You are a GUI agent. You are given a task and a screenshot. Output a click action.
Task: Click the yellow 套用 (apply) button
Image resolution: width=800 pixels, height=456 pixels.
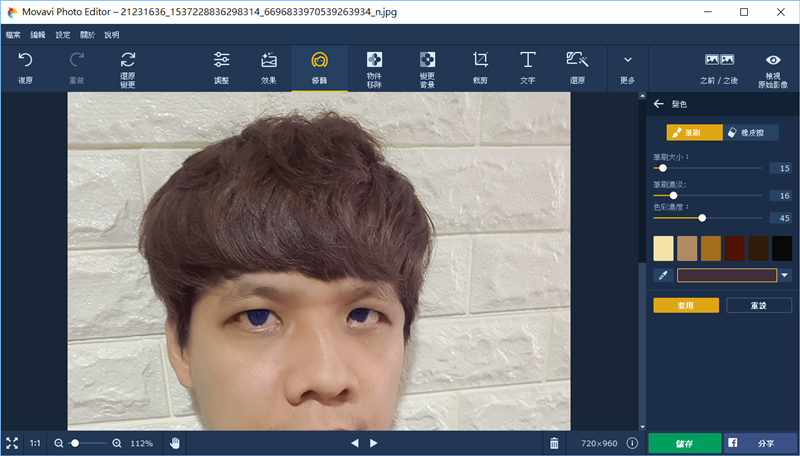click(x=685, y=305)
